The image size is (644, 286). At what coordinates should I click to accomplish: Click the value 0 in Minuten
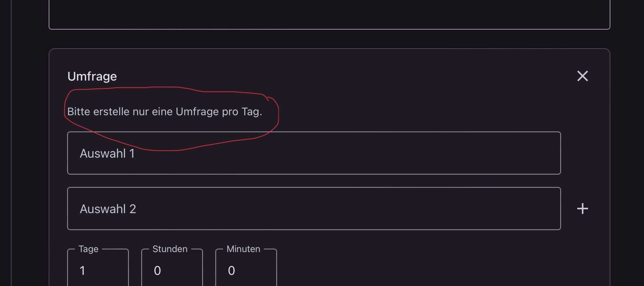tap(231, 271)
